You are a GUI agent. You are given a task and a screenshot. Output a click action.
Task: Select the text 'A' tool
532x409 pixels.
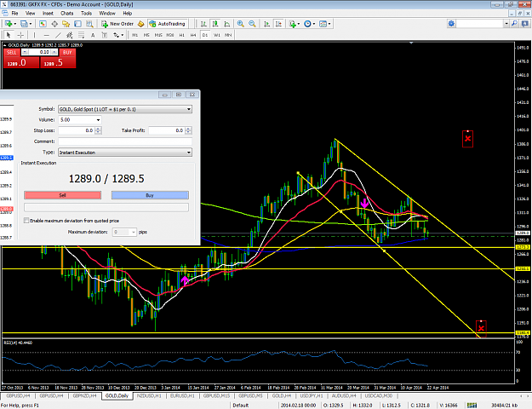click(93, 35)
